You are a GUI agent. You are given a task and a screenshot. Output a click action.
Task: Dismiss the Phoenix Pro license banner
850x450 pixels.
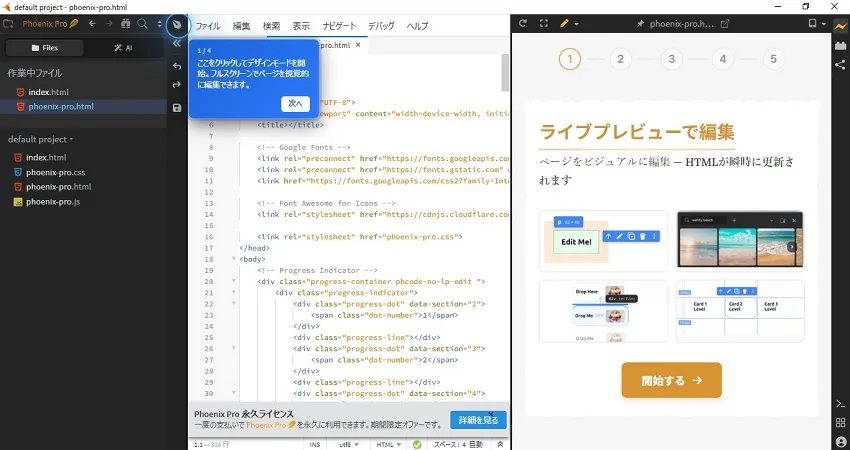pyautogui.click(x=491, y=414)
